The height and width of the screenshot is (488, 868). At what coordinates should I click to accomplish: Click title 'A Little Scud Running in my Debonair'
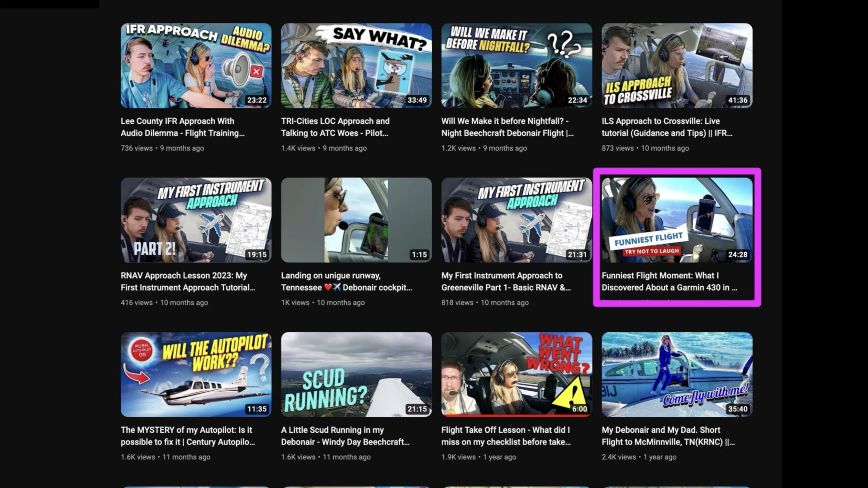point(346,436)
